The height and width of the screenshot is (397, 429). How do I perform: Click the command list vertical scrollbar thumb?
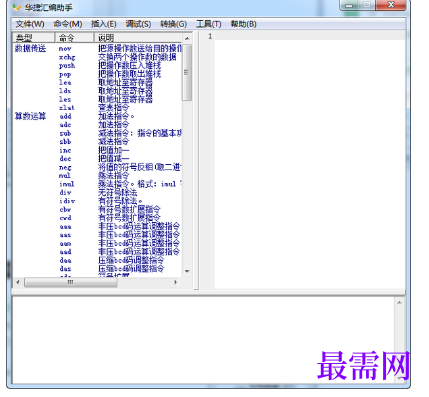(187, 72)
